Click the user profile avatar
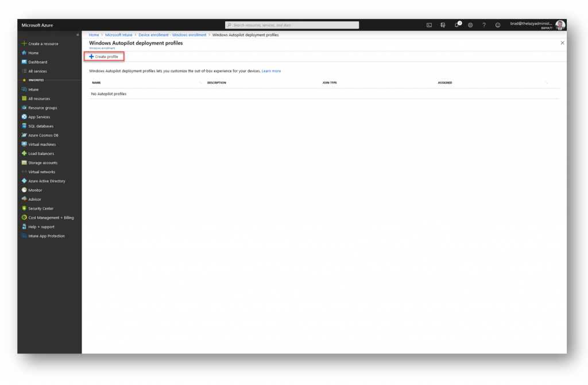The width and height of the screenshot is (588, 385). tap(560, 25)
